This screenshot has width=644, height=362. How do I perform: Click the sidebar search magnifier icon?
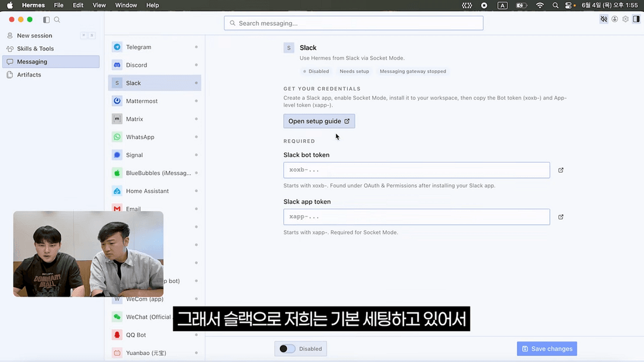click(57, 20)
